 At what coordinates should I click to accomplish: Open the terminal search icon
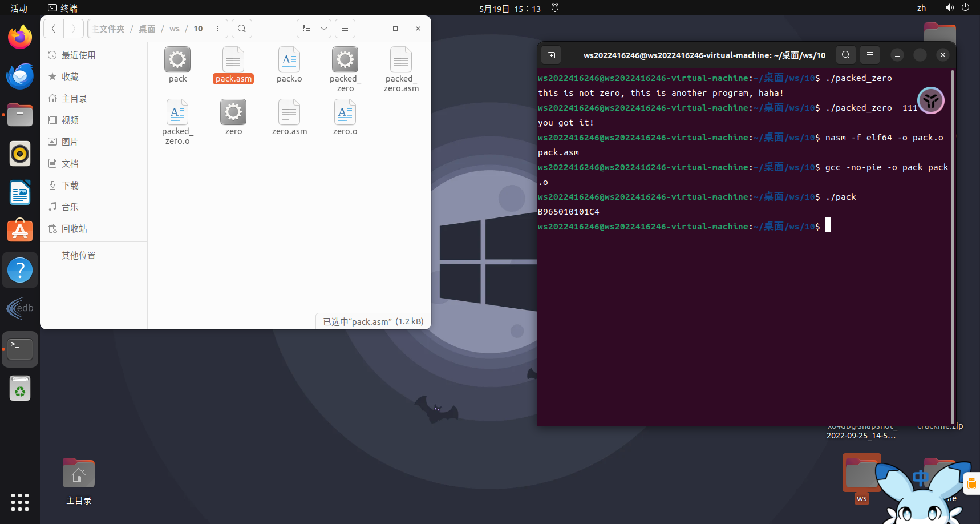(846, 55)
